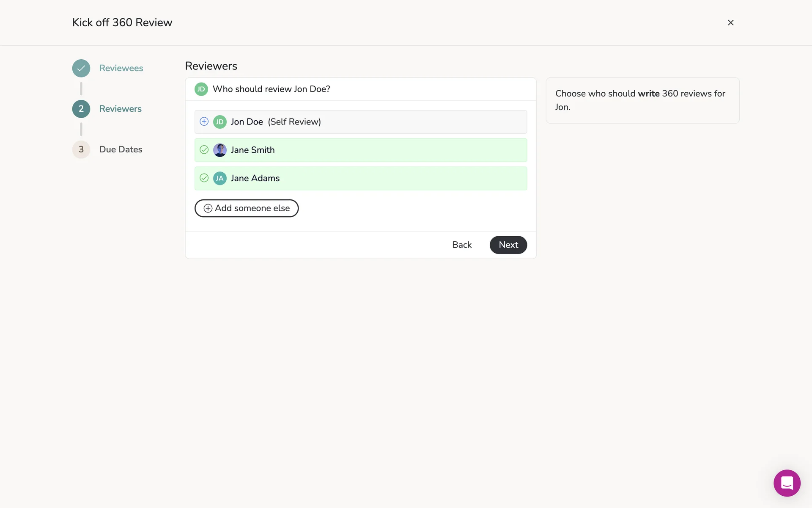Click the step 2 Reviewers number circle
Viewport: 812px width, 508px height.
coord(81,109)
